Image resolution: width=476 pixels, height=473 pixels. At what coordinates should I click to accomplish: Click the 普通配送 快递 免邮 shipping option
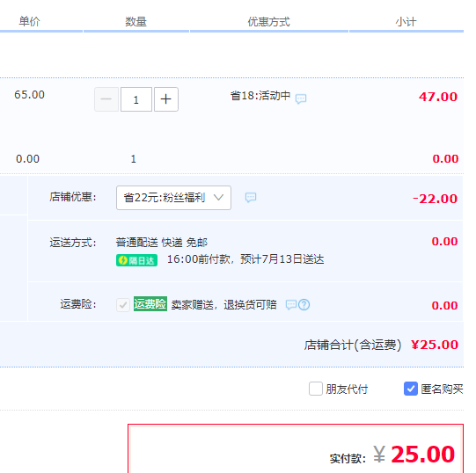(x=162, y=243)
